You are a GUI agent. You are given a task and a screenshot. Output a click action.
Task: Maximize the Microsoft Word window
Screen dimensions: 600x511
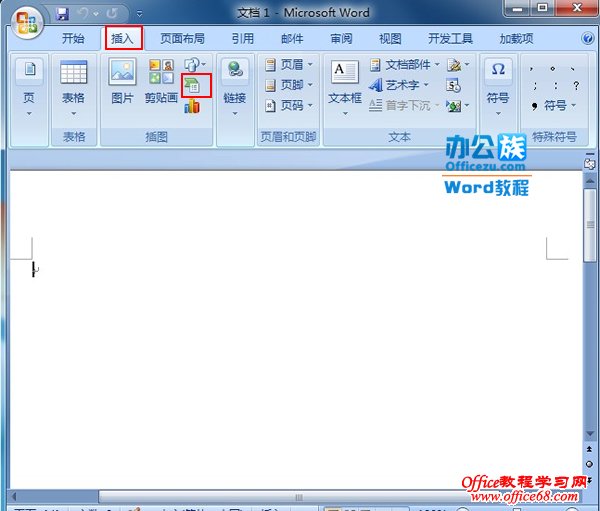tap(542, 8)
